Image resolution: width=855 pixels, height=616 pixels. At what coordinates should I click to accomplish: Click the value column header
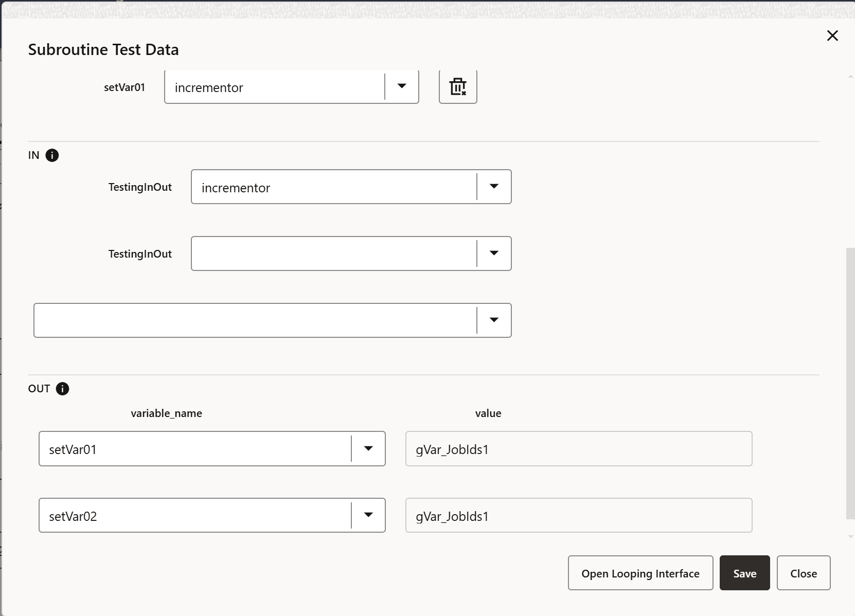point(488,413)
